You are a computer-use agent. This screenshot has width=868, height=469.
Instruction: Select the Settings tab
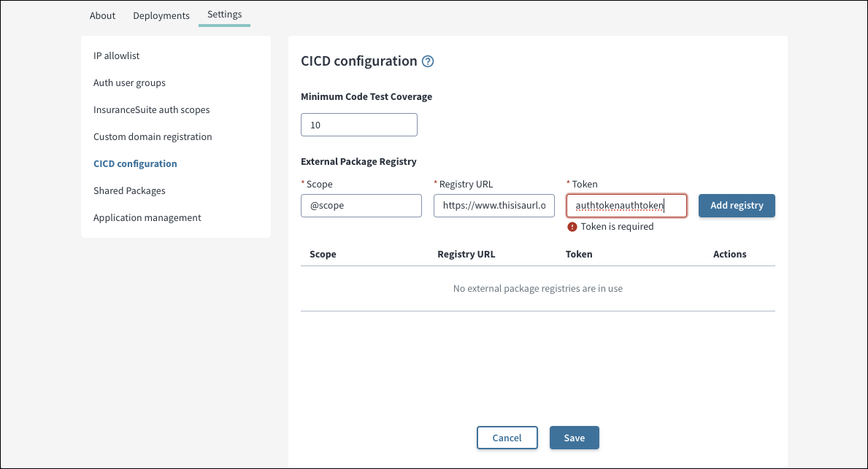click(x=224, y=15)
